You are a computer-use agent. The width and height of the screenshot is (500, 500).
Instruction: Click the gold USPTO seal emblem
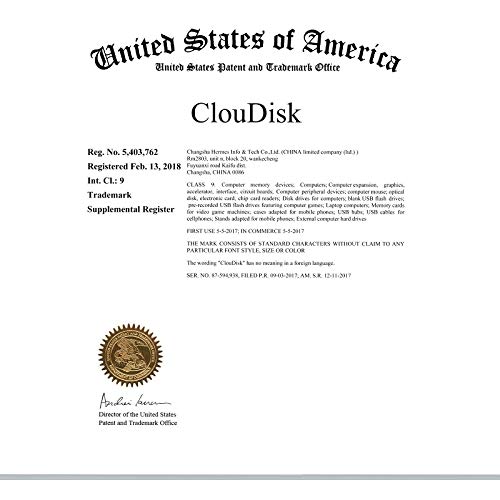click(131, 356)
